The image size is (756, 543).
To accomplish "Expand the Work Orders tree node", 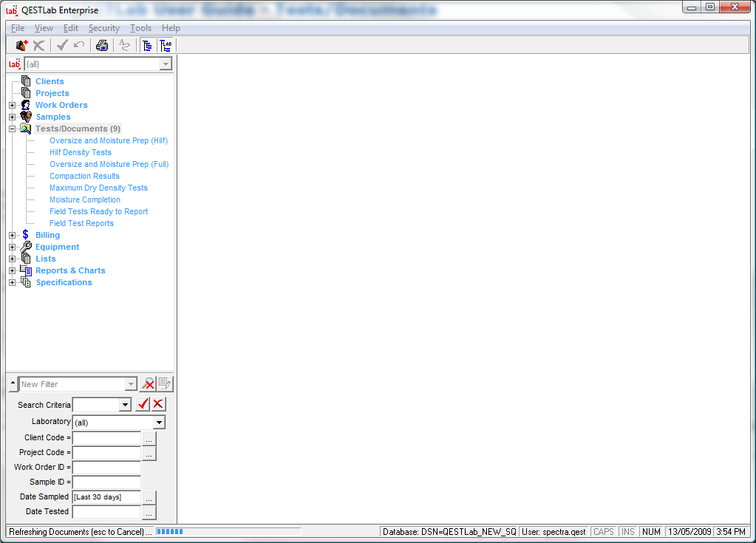I will (12, 105).
